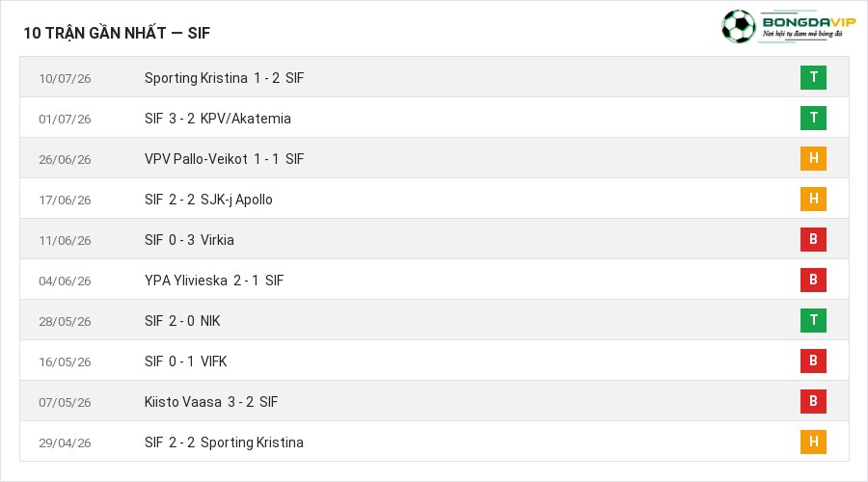Click the orange H badge for SJK-j Apollo match
The image size is (868, 482).
[813, 199]
